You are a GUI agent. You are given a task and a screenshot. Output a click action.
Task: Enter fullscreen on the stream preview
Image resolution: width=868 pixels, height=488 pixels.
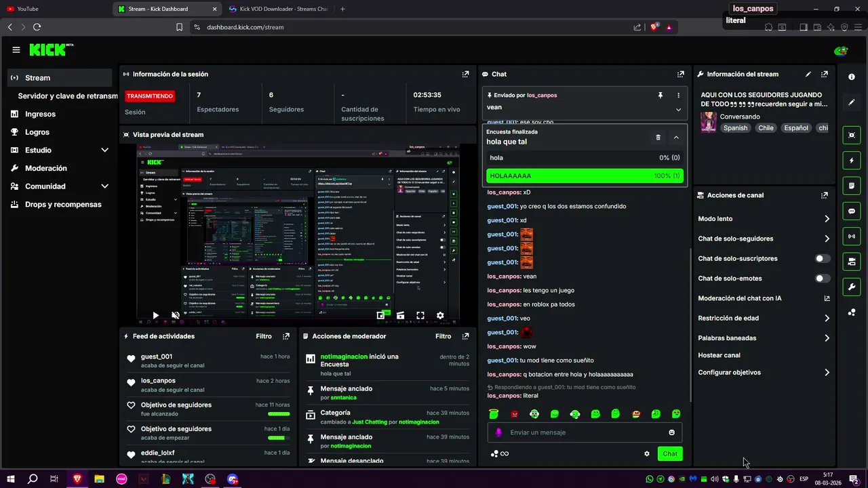tap(420, 315)
